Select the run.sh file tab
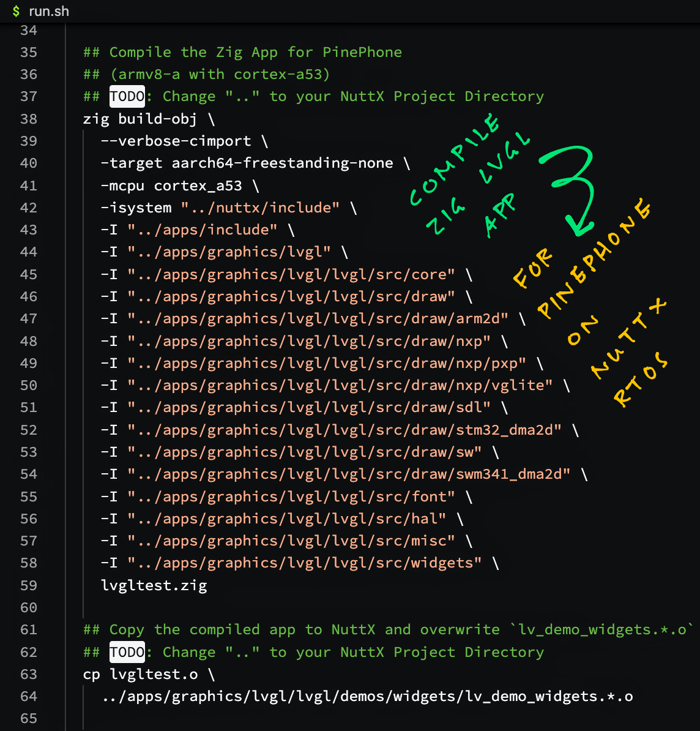700x731 pixels. [48, 11]
